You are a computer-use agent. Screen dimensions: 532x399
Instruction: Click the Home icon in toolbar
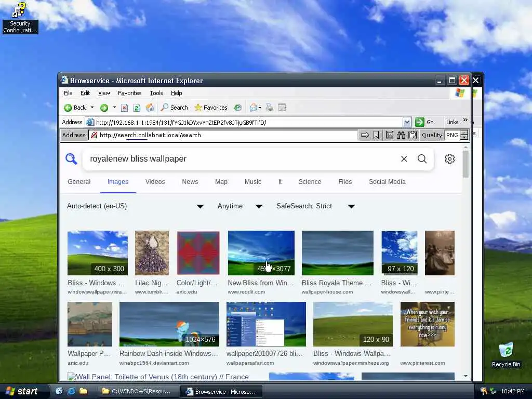(150, 108)
